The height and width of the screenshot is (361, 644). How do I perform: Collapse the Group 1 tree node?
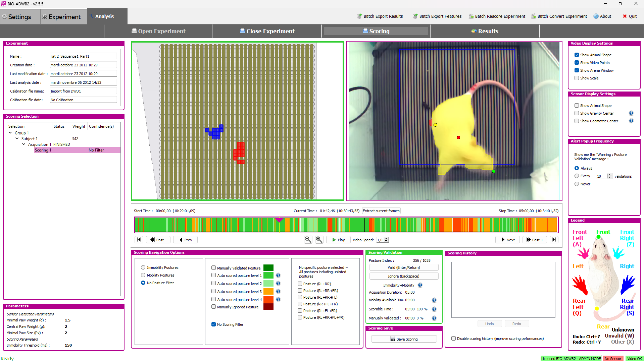[x=10, y=133]
